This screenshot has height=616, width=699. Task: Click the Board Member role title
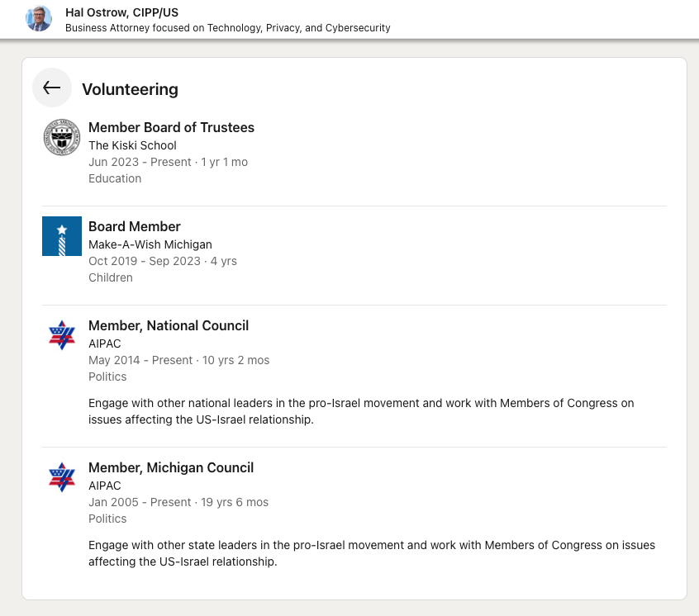click(134, 226)
